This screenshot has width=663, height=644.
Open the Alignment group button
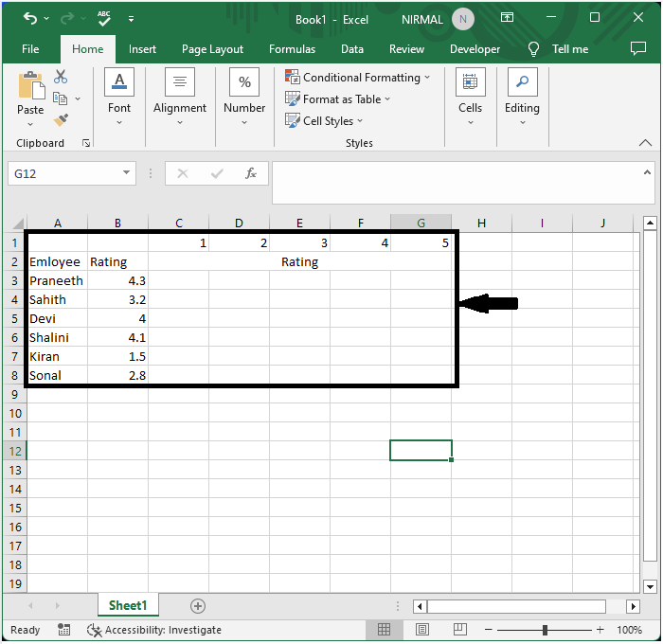(180, 97)
